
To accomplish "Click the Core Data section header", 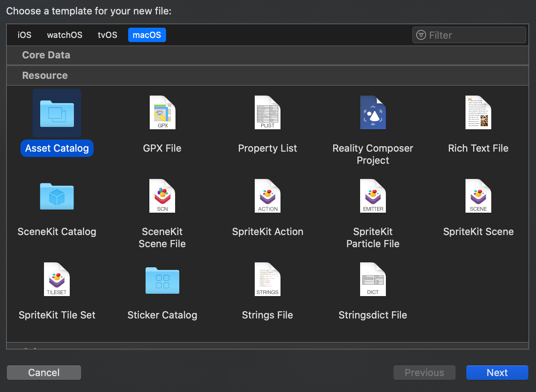I will (268, 55).
